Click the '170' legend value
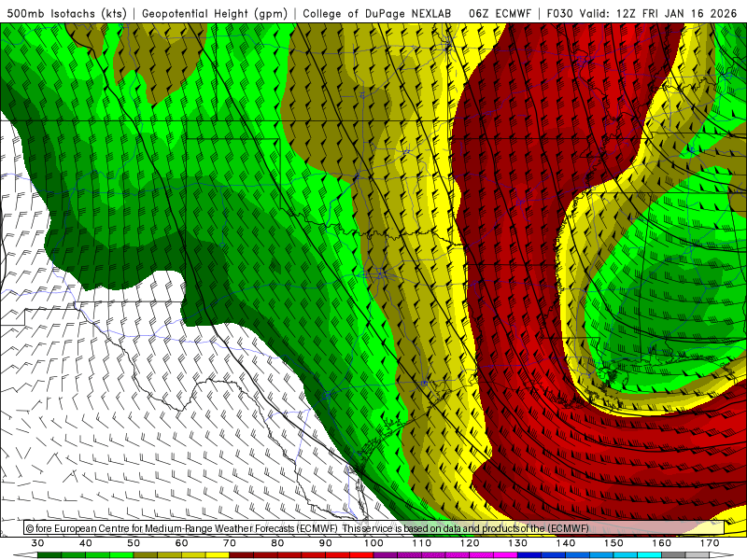This screenshot has width=747, height=560. [x=710, y=543]
